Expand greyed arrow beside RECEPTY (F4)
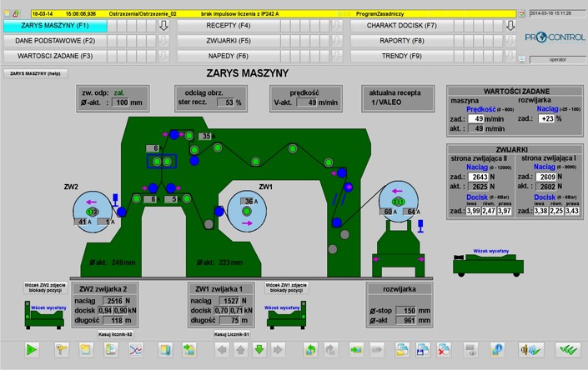Screen dimensions: 588x370 (x=337, y=26)
